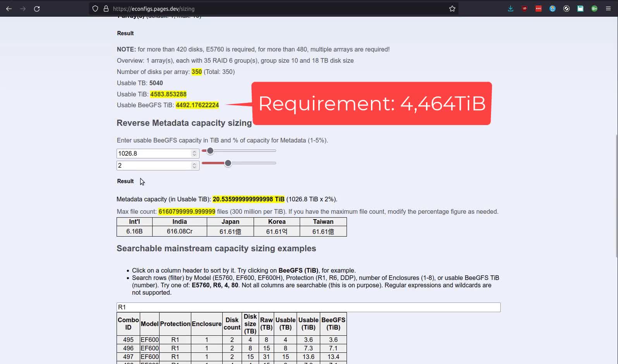Viewport: 618px width, 364px height.
Task: Click the 13.4 BeeGFS TiB cell
Action: tap(333, 357)
